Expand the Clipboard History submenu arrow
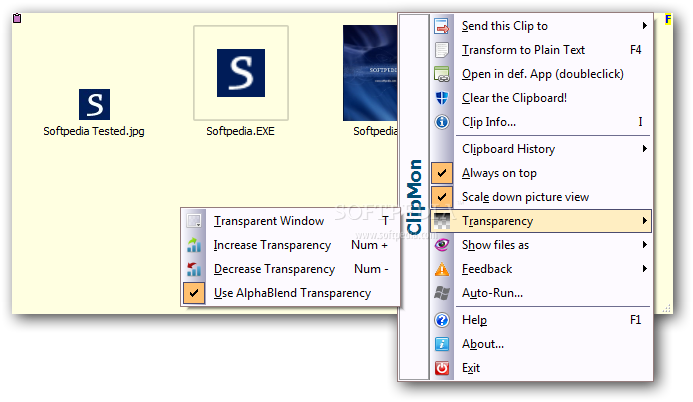The height and width of the screenshot is (402, 693). point(645,149)
